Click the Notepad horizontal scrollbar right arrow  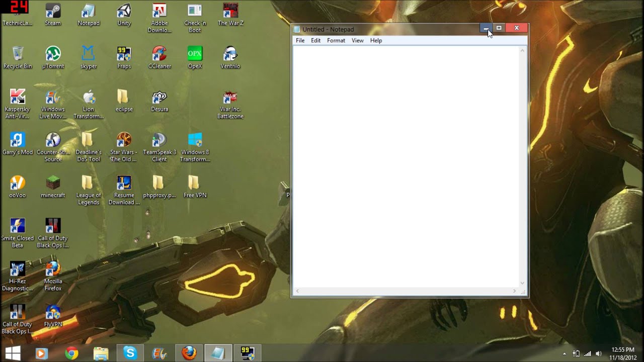[514, 291]
